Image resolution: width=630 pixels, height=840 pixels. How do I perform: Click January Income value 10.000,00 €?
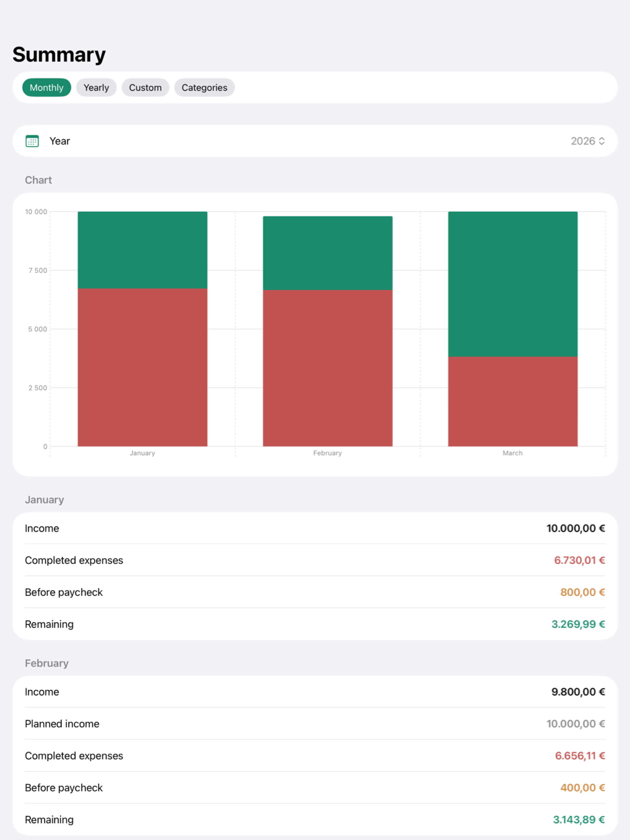[x=576, y=528]
